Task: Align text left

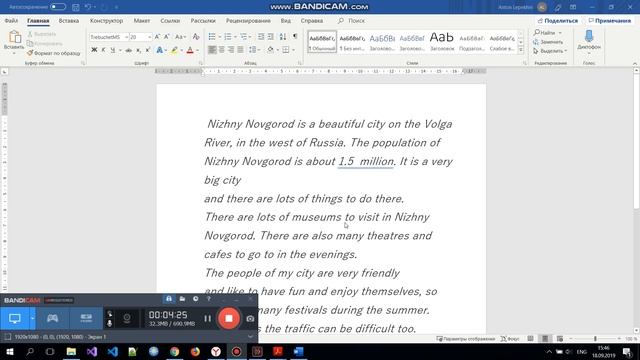Action: click(212, 50)
